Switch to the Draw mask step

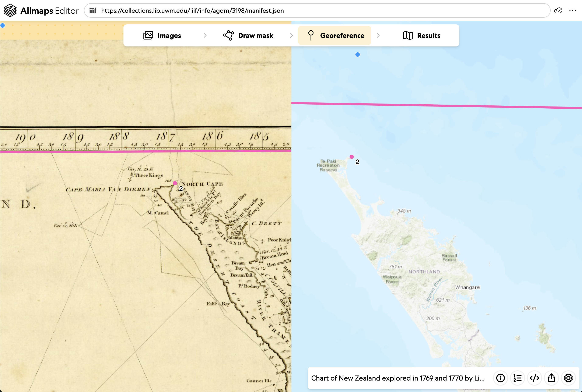248,35
